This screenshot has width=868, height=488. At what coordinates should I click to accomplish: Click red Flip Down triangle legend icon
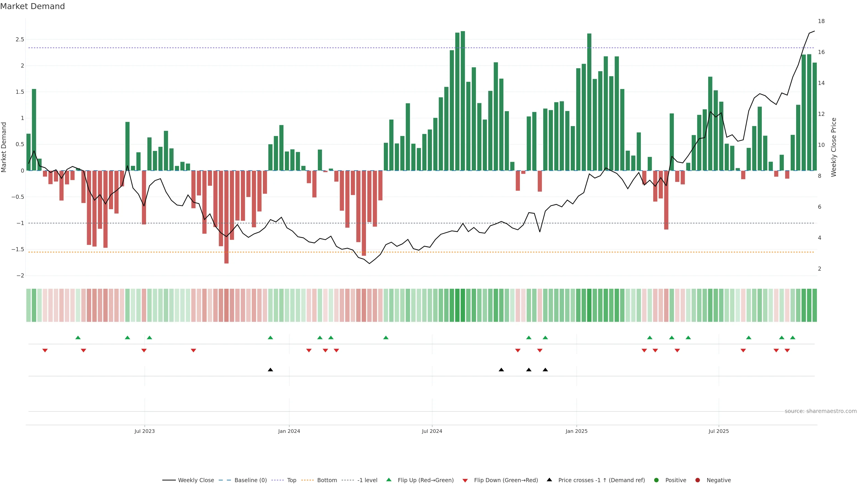tap(465, 481)
